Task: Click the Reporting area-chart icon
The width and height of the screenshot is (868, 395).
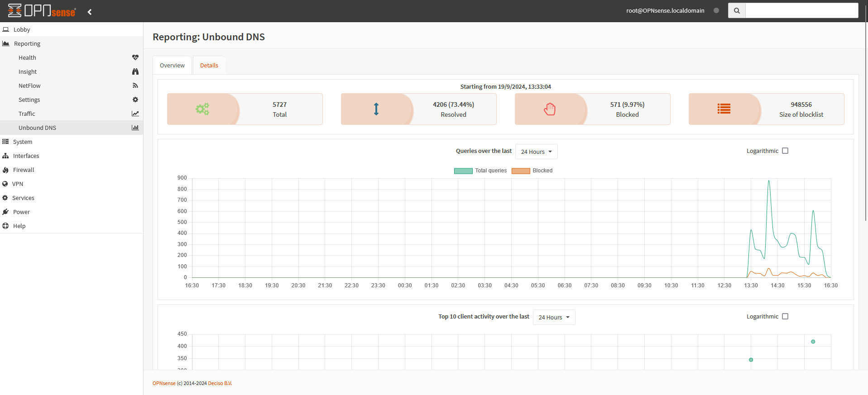Action: pos(6,43)
